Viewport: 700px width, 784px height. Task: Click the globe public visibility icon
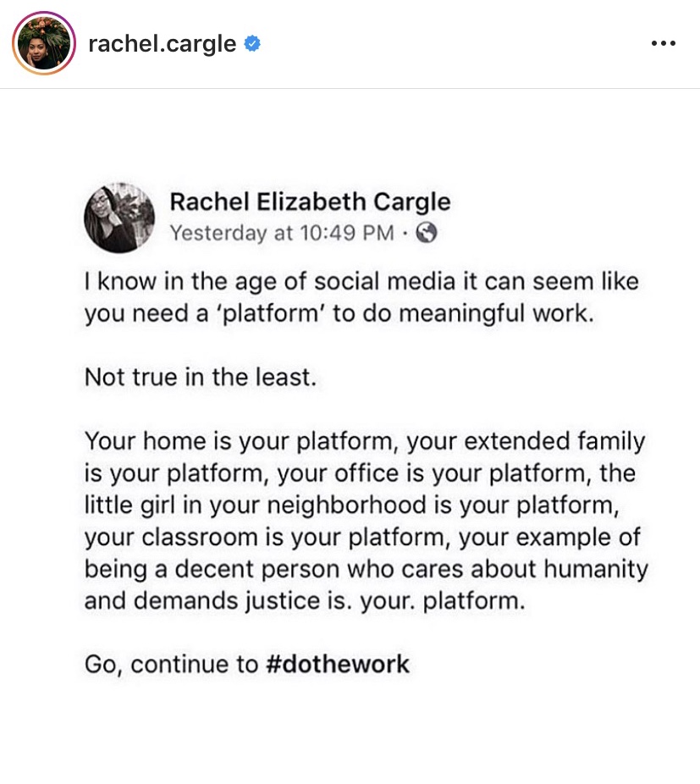coord(427,233)
